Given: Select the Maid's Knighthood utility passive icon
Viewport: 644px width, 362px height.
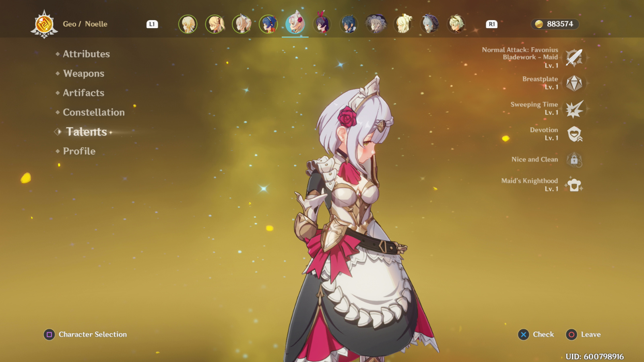Looking at the screenshot, I should click(x=573, y=184).
